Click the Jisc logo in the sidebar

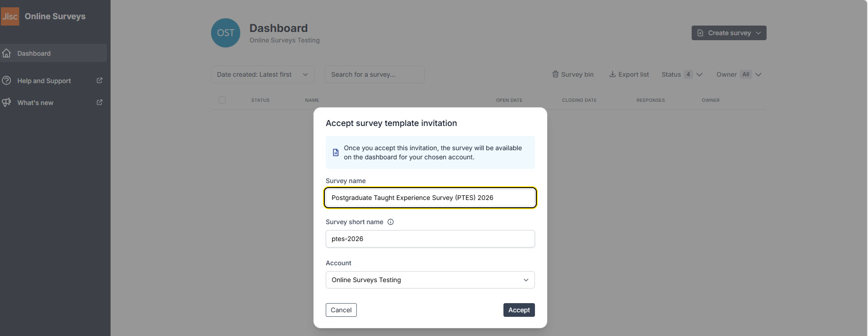pos(10,16)
